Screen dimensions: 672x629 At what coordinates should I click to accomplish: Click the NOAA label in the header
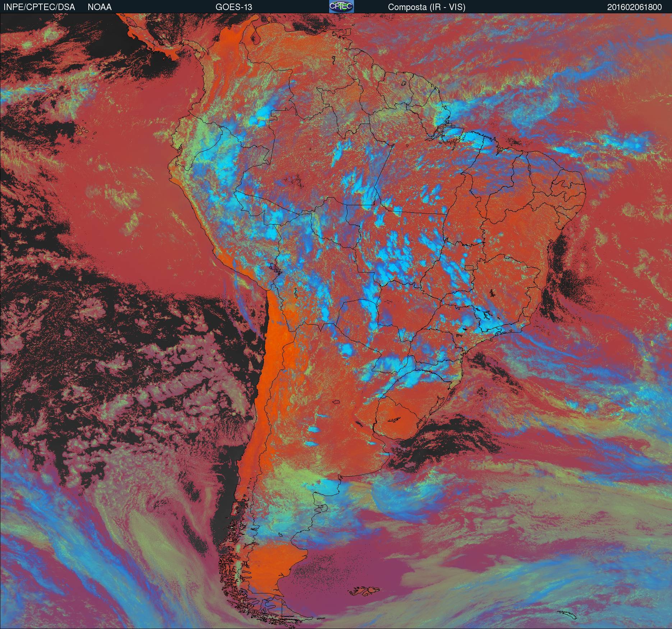100,7
